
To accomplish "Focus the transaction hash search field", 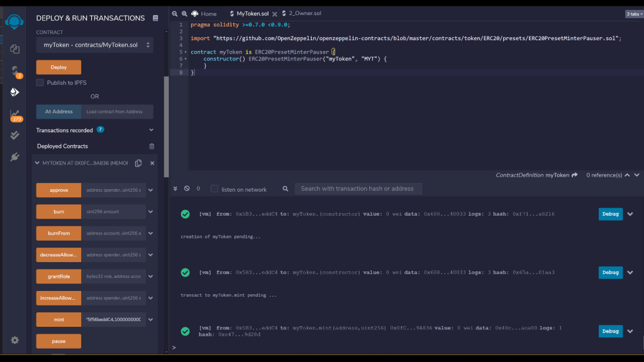I will pyautogui.click(x=357, y=189).
